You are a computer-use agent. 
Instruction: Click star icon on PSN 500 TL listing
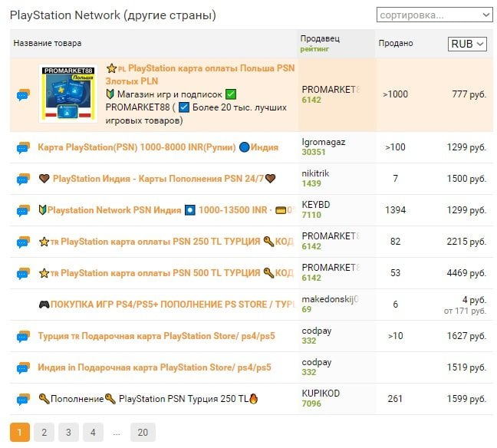tap(44, 273)
